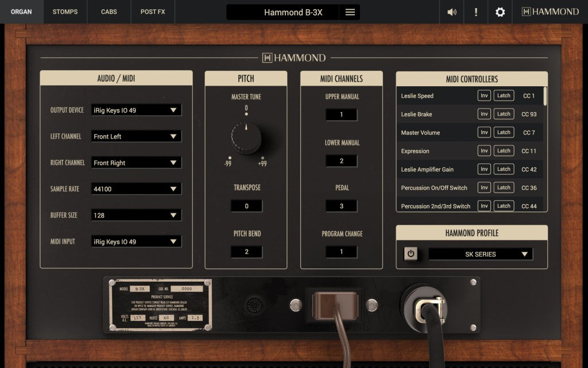Click the speaker volume icon
588x368 pixels.
tap(452, 12)
